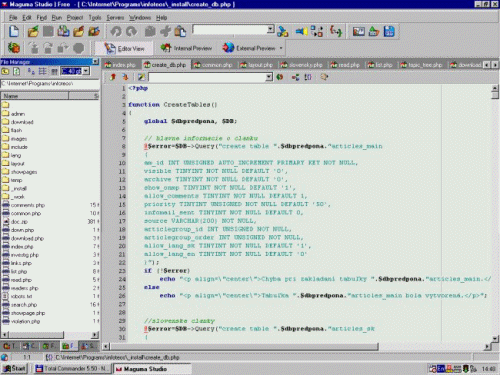Screen dimensions: 500x375
Task: Click the system tray clock
Action: 488,369
